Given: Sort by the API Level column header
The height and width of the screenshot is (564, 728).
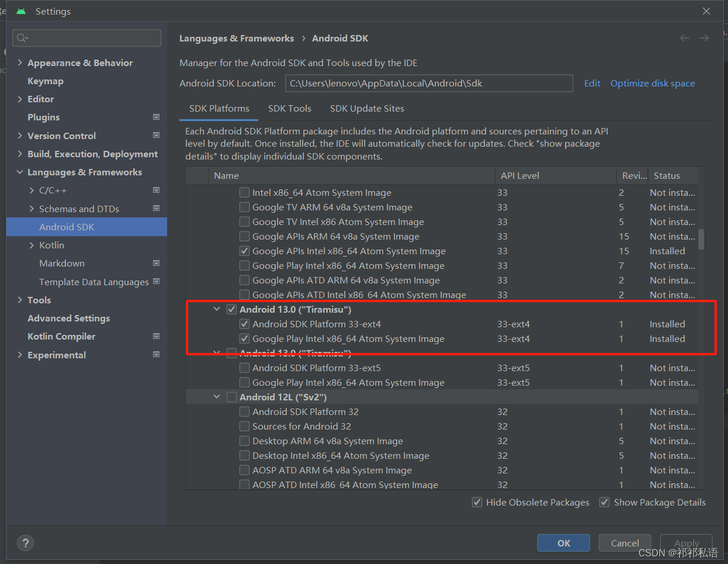Looking at the screenshot, I should pos(556,175).
